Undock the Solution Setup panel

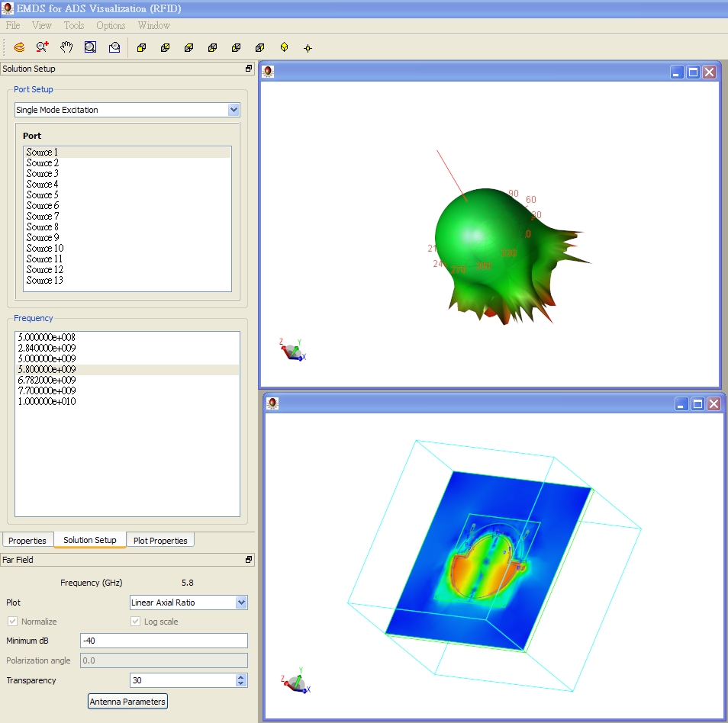249,69
